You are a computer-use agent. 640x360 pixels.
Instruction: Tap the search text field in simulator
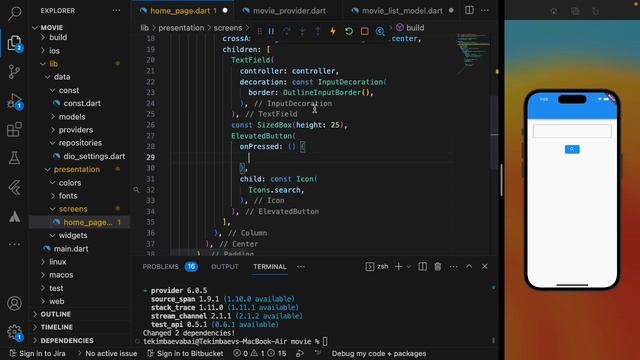[572, 131]
